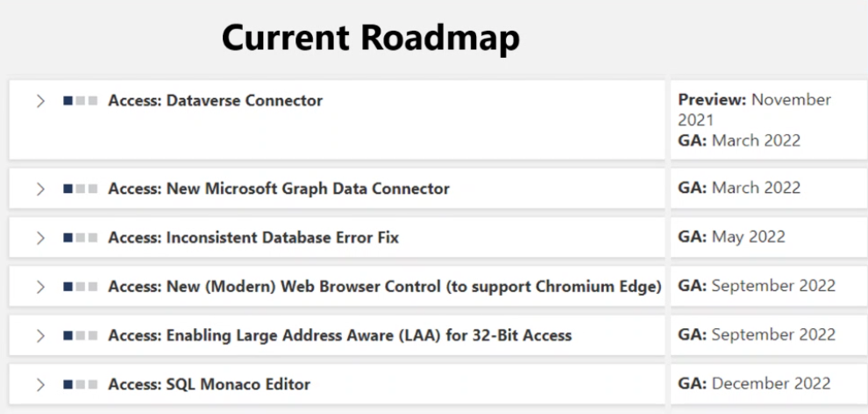Screen dimensions: 868x414
Task: Open the Access: Inconsistent Database Error Fix title
Action: (x=253, y=238)
